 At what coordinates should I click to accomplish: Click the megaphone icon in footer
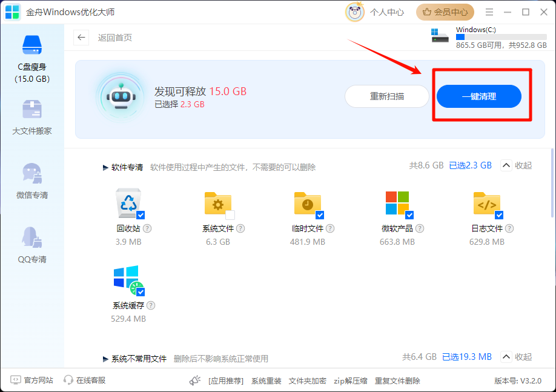[x=194, y=380]
